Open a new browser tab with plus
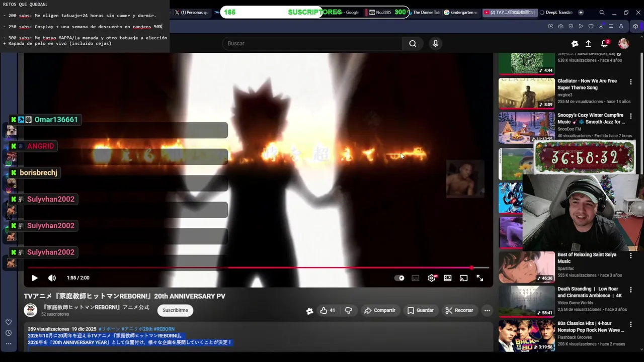Screen dimensions: 644x362 [581, 12]
